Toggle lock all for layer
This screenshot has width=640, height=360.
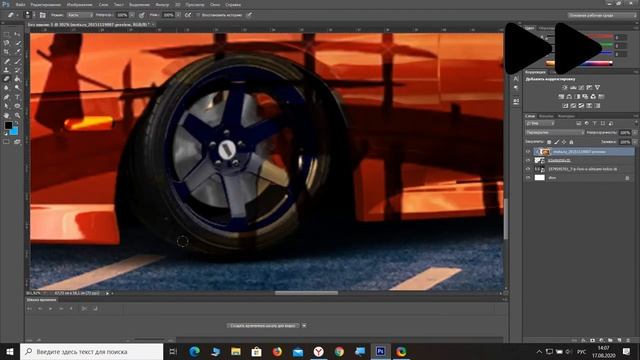tap(571, 142)
